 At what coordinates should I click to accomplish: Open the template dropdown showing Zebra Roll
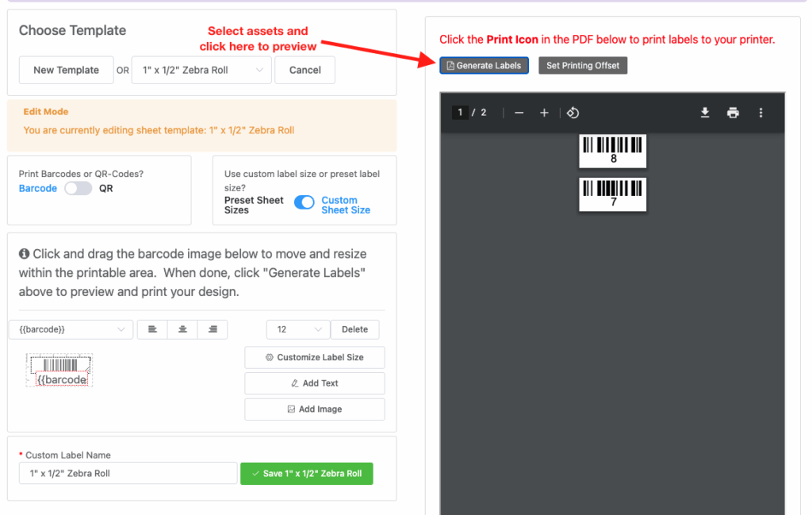[x=201, y=70]
